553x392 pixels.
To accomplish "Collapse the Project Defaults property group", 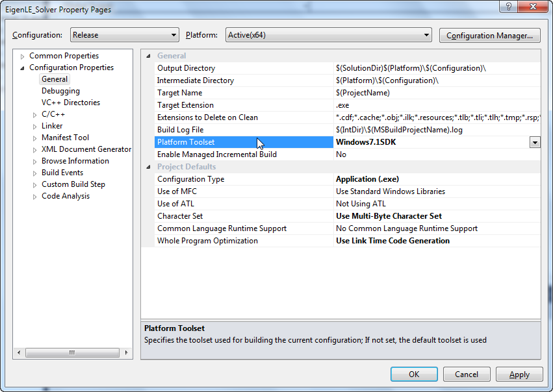I will click(149, 167).
